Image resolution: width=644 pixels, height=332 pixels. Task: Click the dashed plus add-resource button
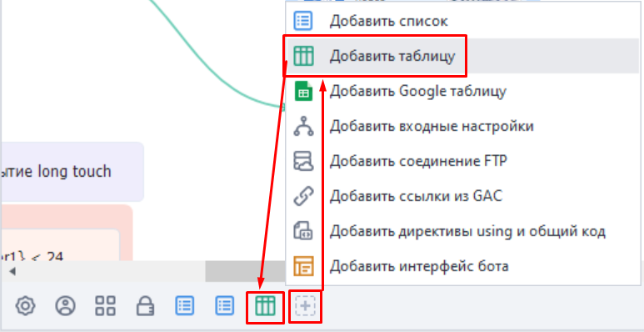click(306, 306)
